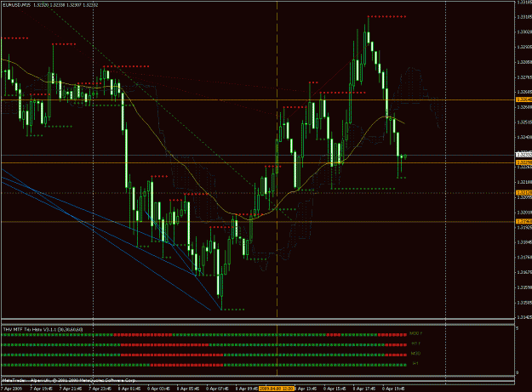The width and height of the screenshot is (532, 392).
Task: Click the 7 Apr 2009 date label
Action: coord(11,389)
